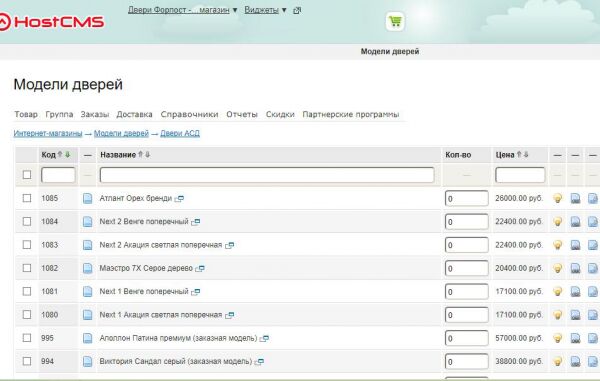Image resolution: width=600 pixels, height=381 pixels.
Task: Sort Название column ascending
Action: (140, 155)
